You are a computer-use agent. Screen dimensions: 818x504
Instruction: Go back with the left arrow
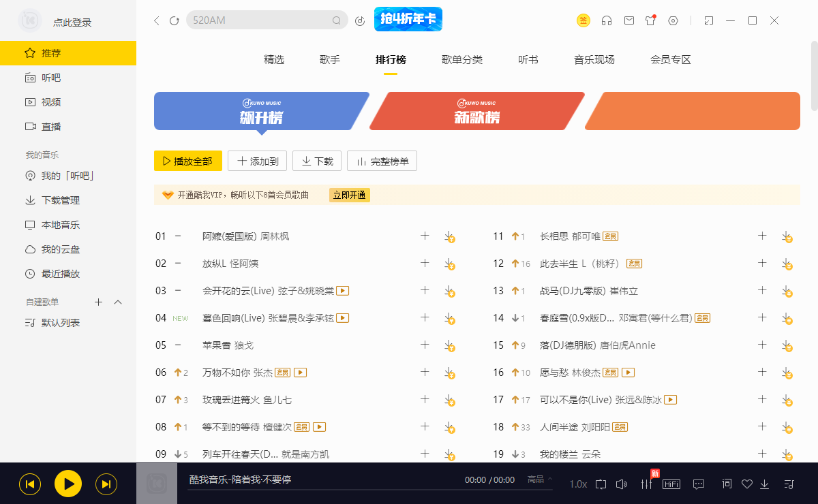156,20
